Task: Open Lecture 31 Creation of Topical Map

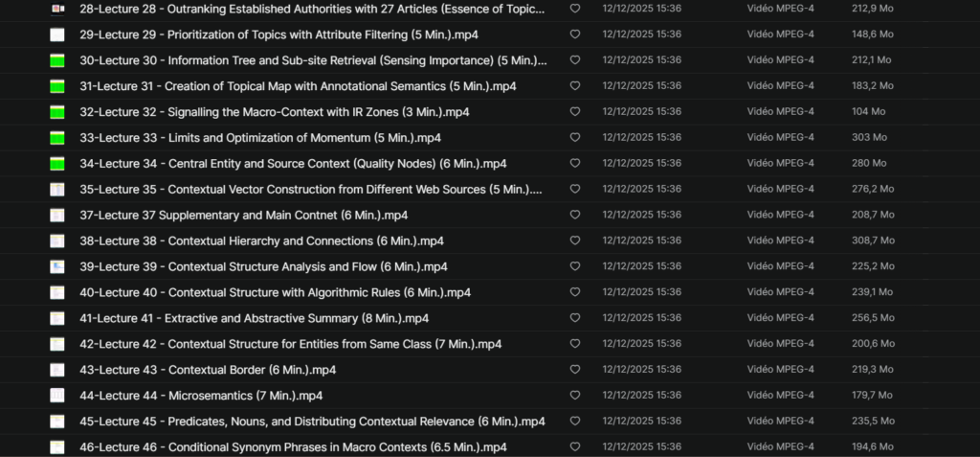Action: click(x=299, y=86)
